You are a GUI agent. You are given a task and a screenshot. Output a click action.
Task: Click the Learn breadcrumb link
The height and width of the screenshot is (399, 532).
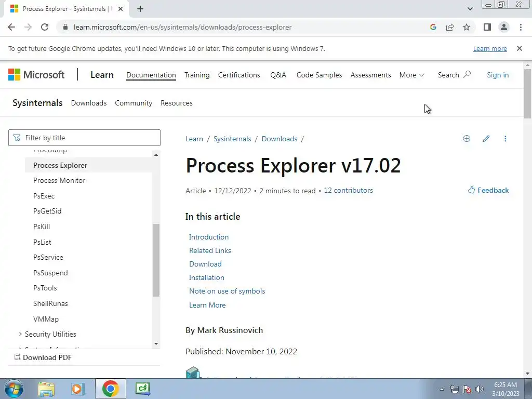[x=194, y=139]
